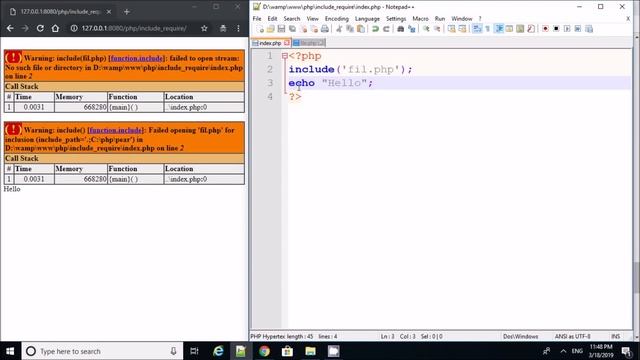Viewport: 640px width, 360px height.
Task: Open File Explorer from the taskbar
Action: [x=310, y=351]
